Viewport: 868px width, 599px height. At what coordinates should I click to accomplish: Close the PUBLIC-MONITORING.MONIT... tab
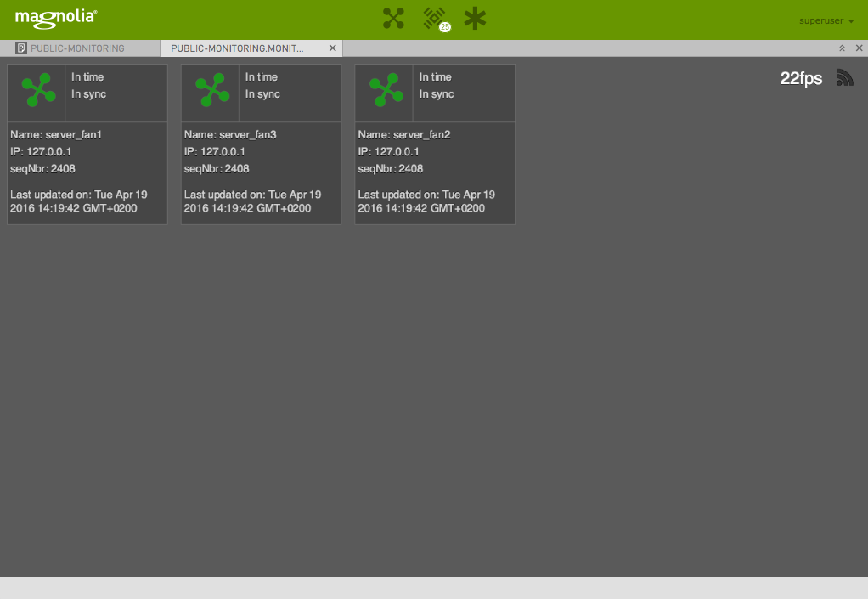click(333, 48)
